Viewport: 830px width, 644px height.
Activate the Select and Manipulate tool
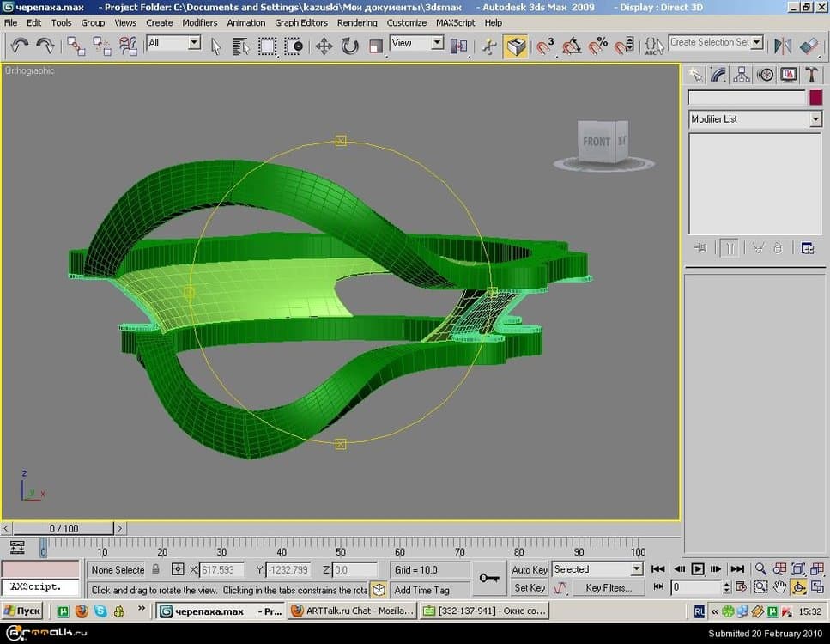click(489, 46)
